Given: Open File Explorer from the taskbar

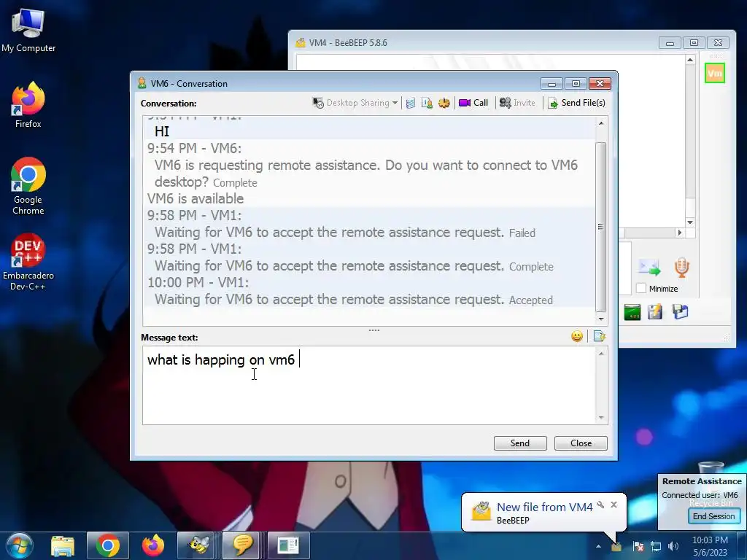Looking at the screenshot, I should (x=63, y=545).
